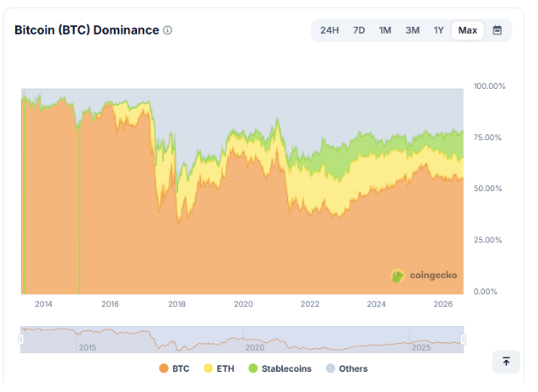
Task: Click the 2026 x-axis label
Action: [x=443, y=304]
